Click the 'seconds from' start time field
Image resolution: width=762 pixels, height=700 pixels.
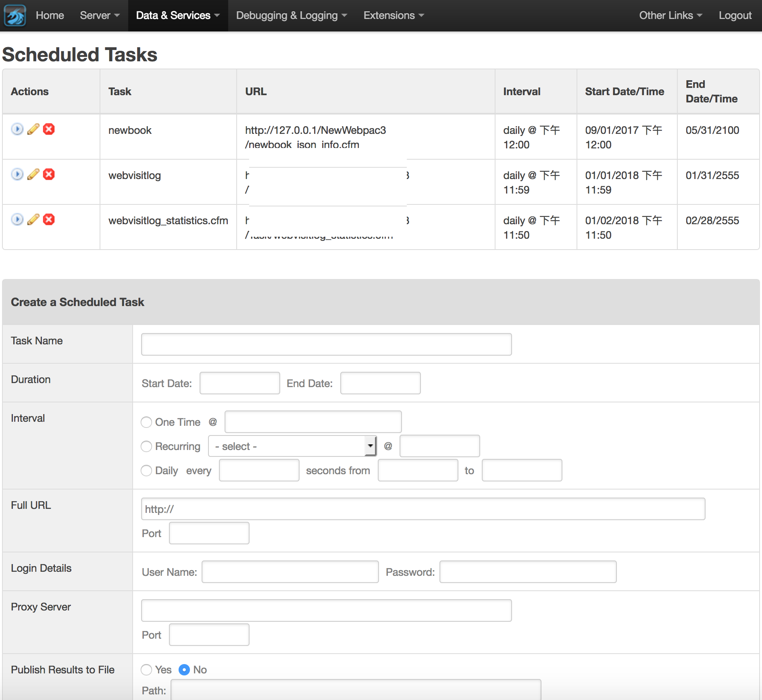[418, 470]
